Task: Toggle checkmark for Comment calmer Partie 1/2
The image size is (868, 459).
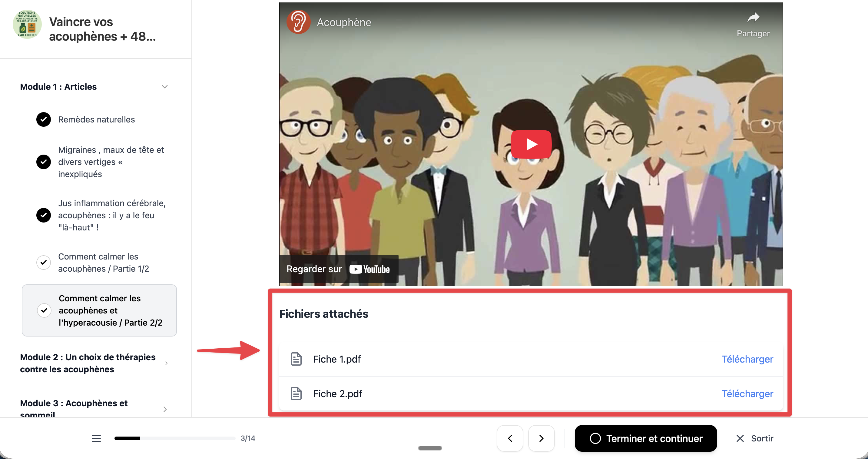Action: [44, 262]
